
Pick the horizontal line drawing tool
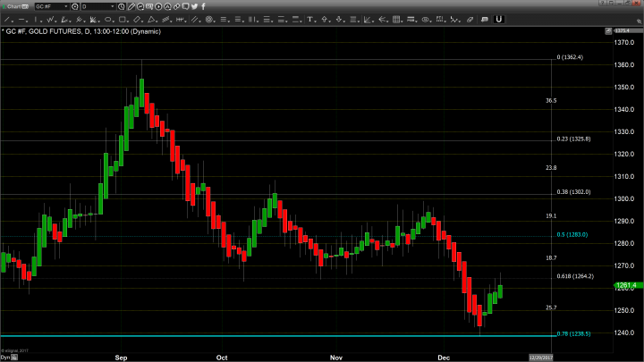21,20
